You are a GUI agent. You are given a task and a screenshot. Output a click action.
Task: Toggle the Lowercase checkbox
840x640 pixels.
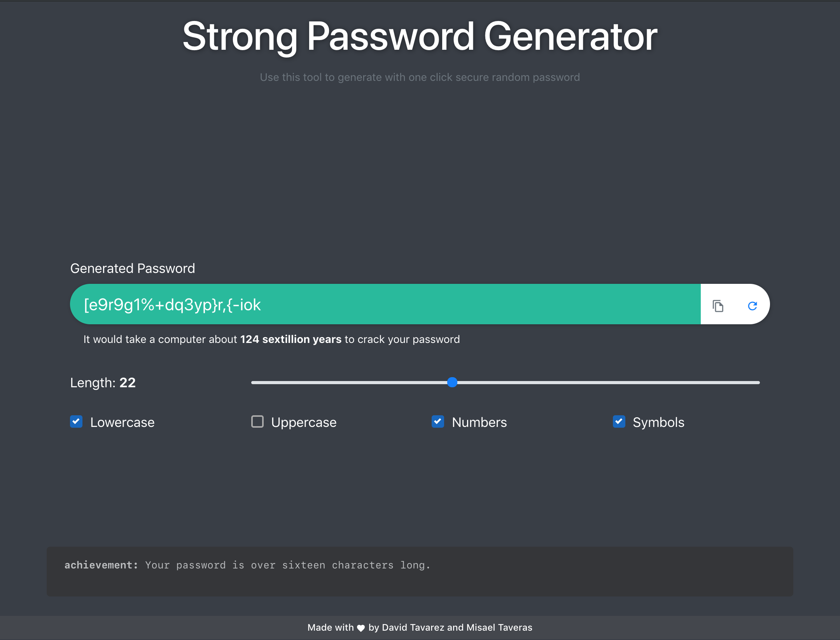point(76,421)
